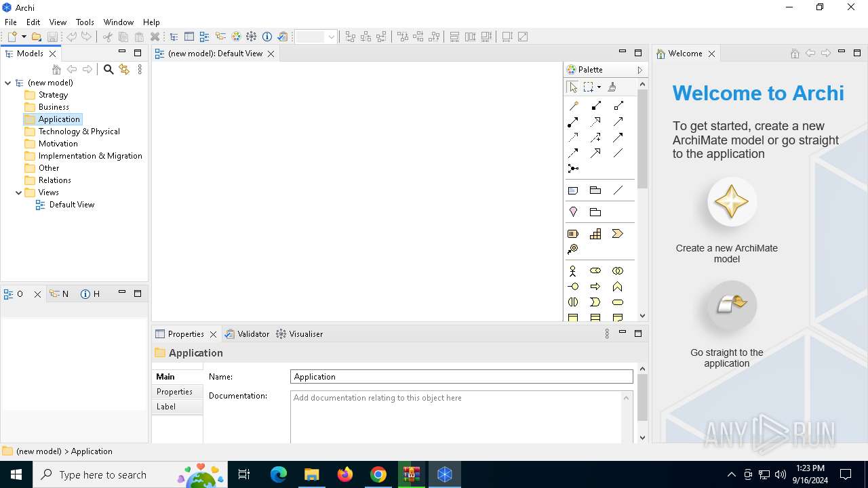Open the New toolbar dropdown arrow
Image resolution: width=868 pixels, height=488 pixels.
point(24,37)
